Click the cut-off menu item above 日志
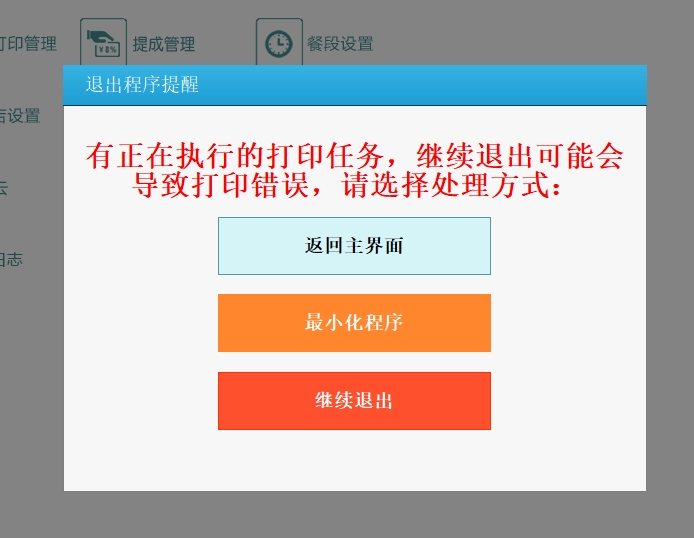 coord(4,188)
